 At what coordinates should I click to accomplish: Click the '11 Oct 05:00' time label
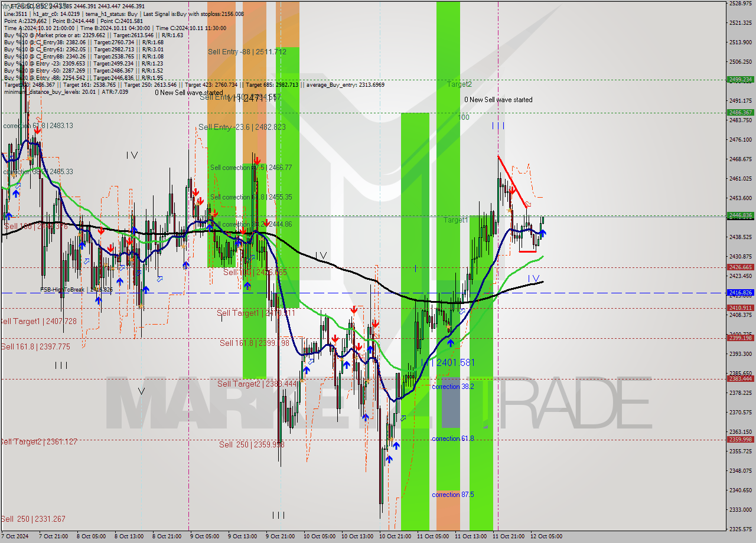[433, 537]
